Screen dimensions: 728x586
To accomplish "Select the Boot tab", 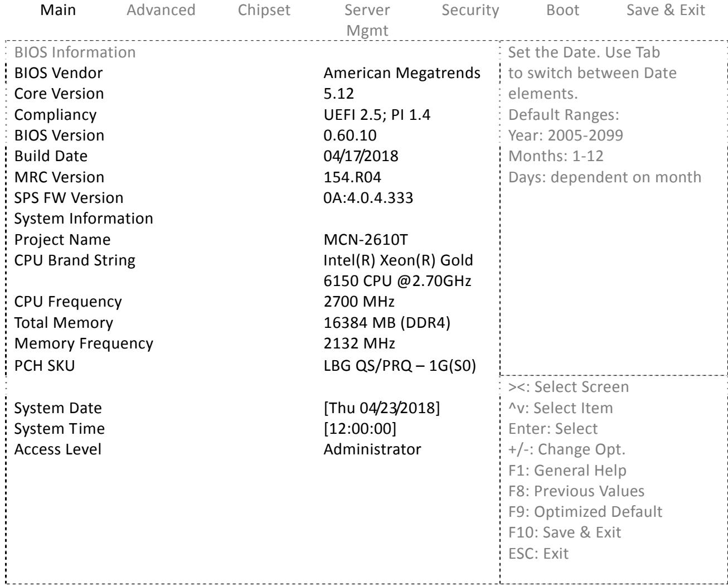I will 563,10.
